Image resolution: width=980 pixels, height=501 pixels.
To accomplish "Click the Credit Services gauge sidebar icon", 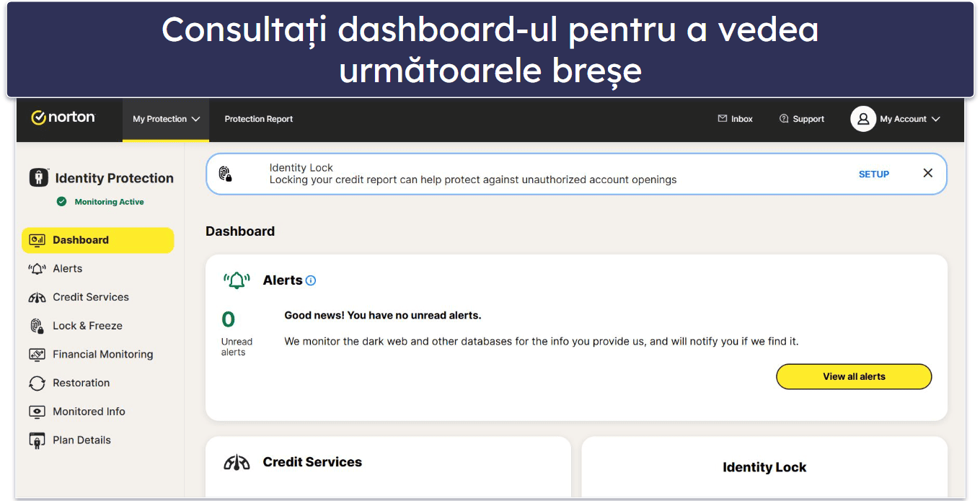I will pyautogui.click(x=37, y=298).
